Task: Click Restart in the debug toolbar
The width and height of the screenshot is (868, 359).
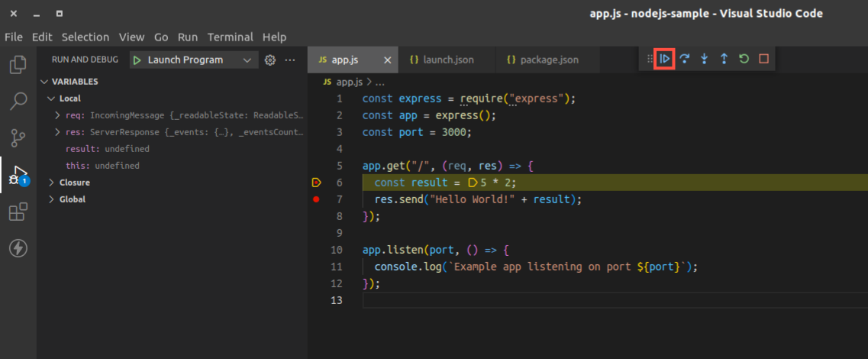Action: (744, 59)
